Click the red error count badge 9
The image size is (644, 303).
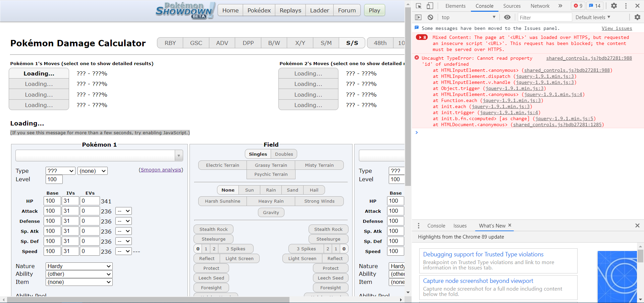click(x=578, y=6)
